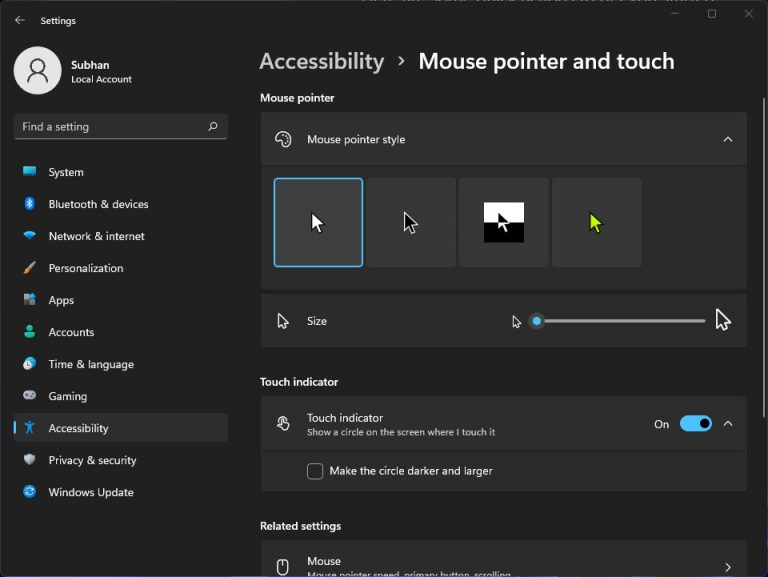Select the custom lime pointer style
This screenshot has width=768, height=577.
pyautogui.click(x=597, y=222)
